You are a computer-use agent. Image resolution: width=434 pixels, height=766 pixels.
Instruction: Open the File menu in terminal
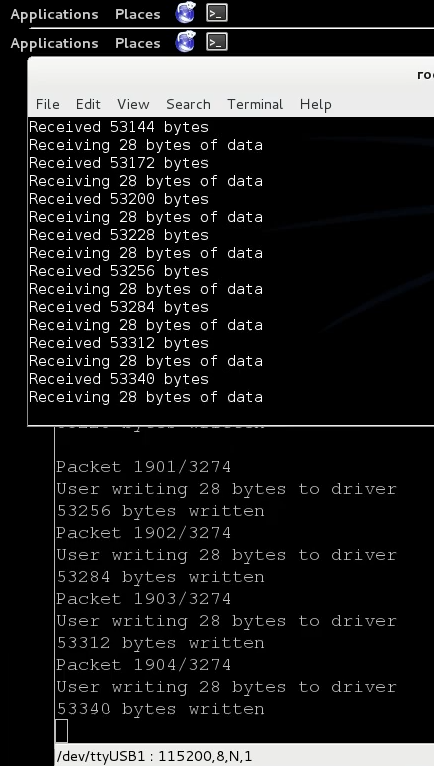pos(47,104)
